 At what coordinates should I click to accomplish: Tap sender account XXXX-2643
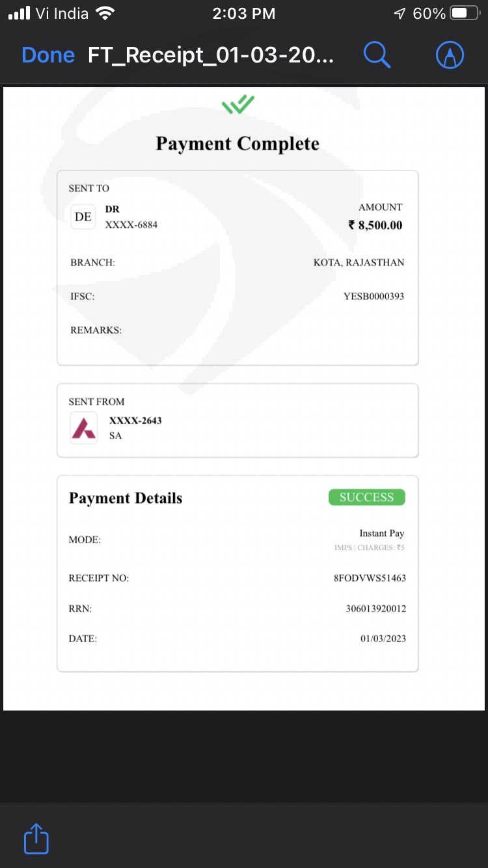pos(135,420)
